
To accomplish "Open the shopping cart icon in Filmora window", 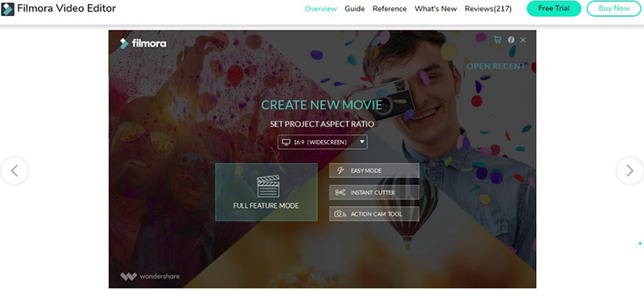I will [x=497, y=40].
